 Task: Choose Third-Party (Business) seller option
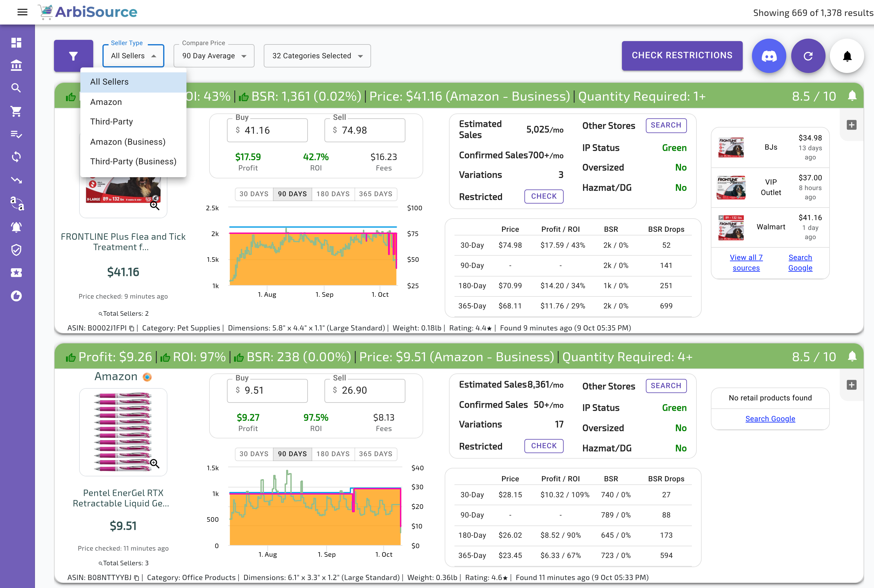[x=133, y=161]
